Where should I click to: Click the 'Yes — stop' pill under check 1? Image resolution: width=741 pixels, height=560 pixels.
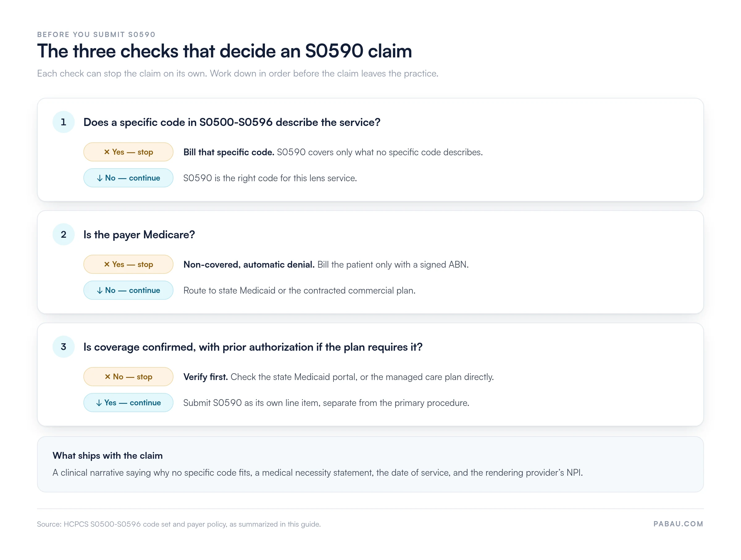pos(128,152)
